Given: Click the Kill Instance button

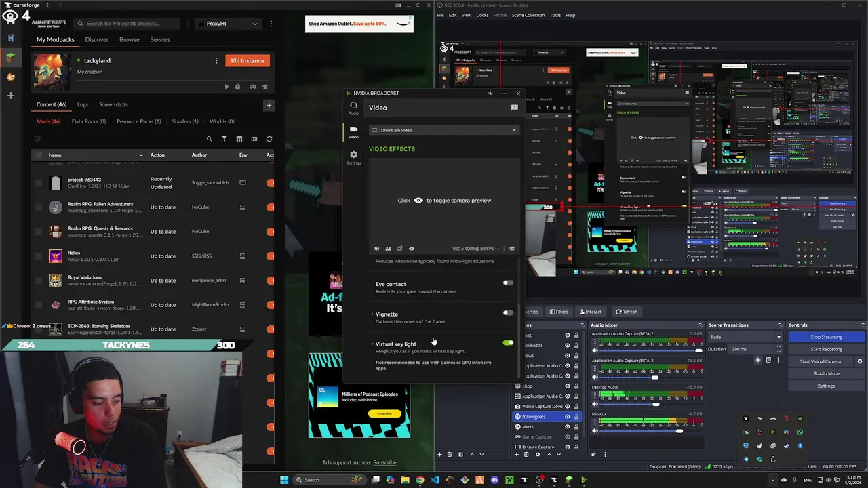Looking at the screenshot, I should pos(248,61).
